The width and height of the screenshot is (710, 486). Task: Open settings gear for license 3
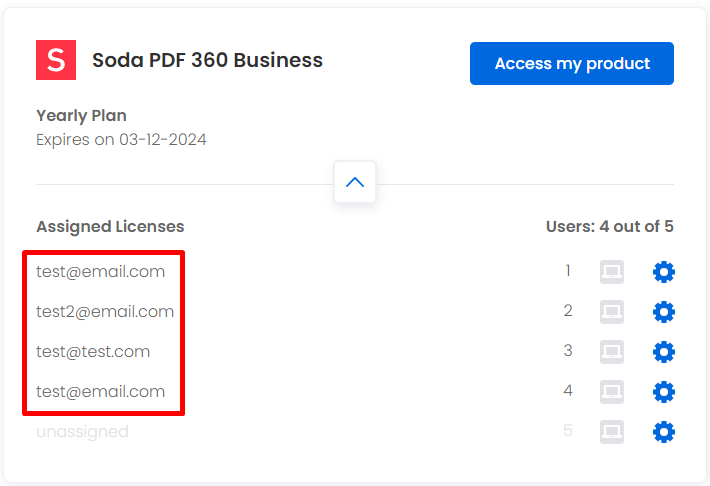click(664, 352)
